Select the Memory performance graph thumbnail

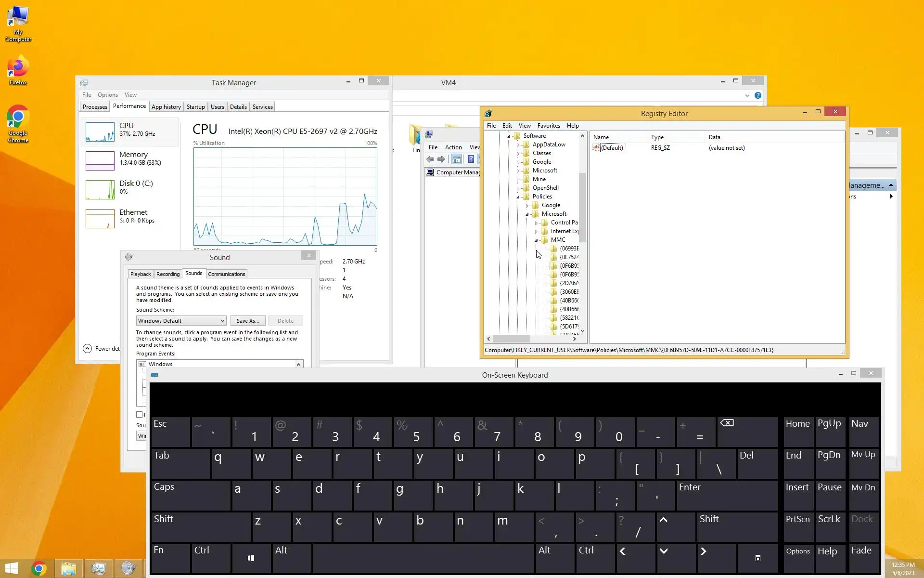pyautogui.click(x=100, y=160)
